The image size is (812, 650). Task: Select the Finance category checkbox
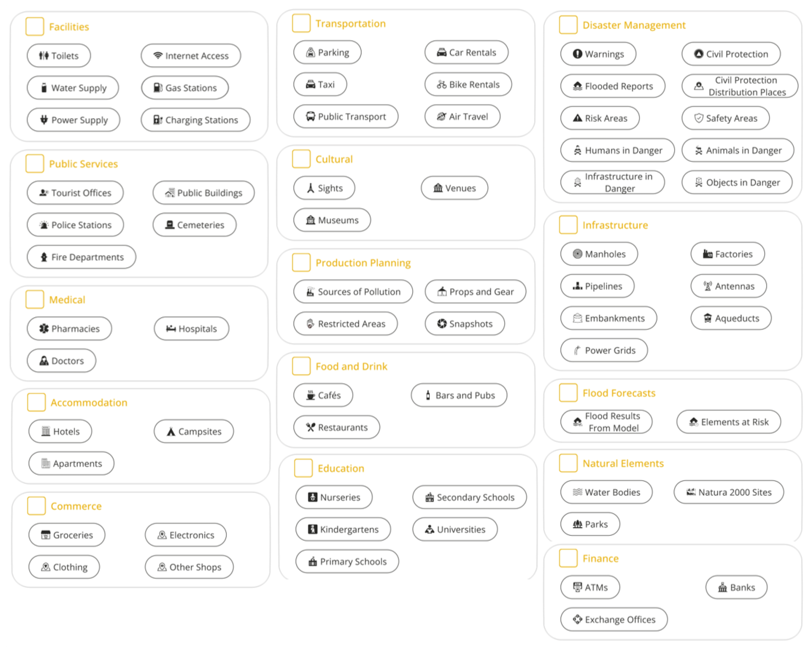pos(568,559)
